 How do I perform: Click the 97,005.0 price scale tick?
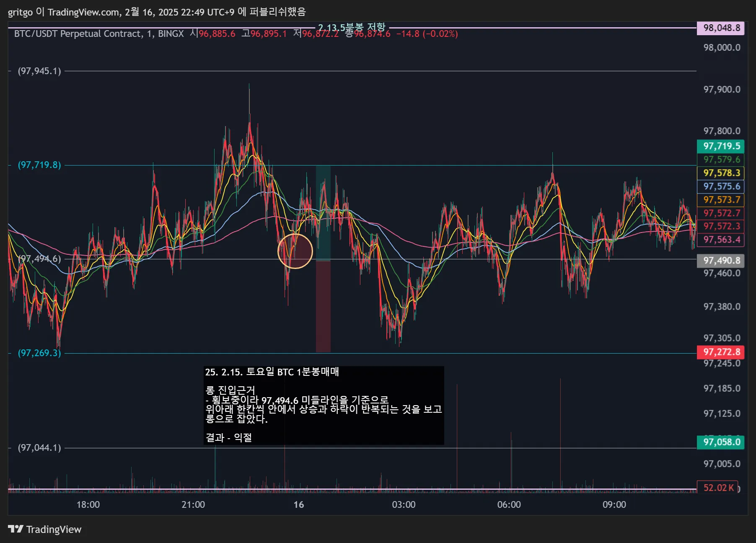722,464
